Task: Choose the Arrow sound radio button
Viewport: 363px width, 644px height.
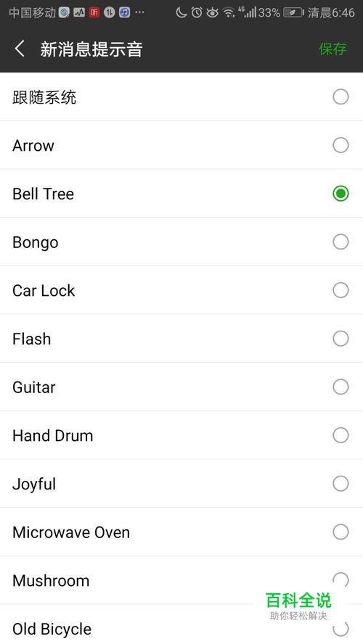Action: click(340, 145)
